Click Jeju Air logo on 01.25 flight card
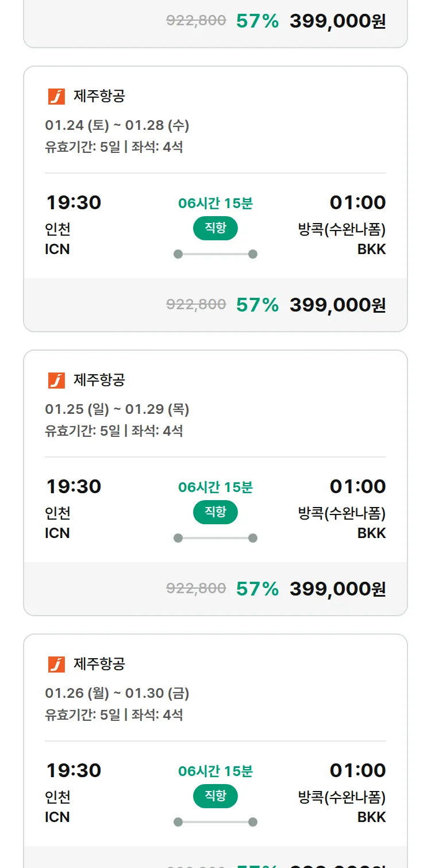Image resolution: width=431 pixels, height=868 pixels. coord(56,380)
